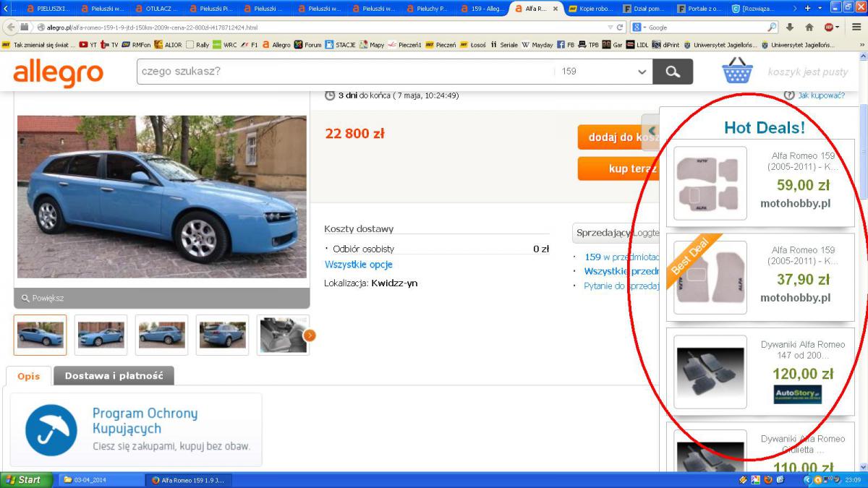Switch to the Kopie robo browser tab

592,9
